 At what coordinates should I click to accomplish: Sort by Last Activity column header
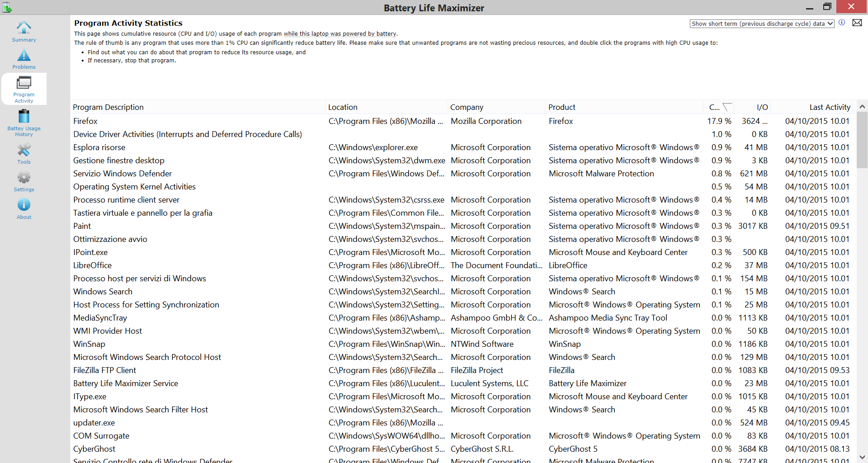tap(811, 107)
